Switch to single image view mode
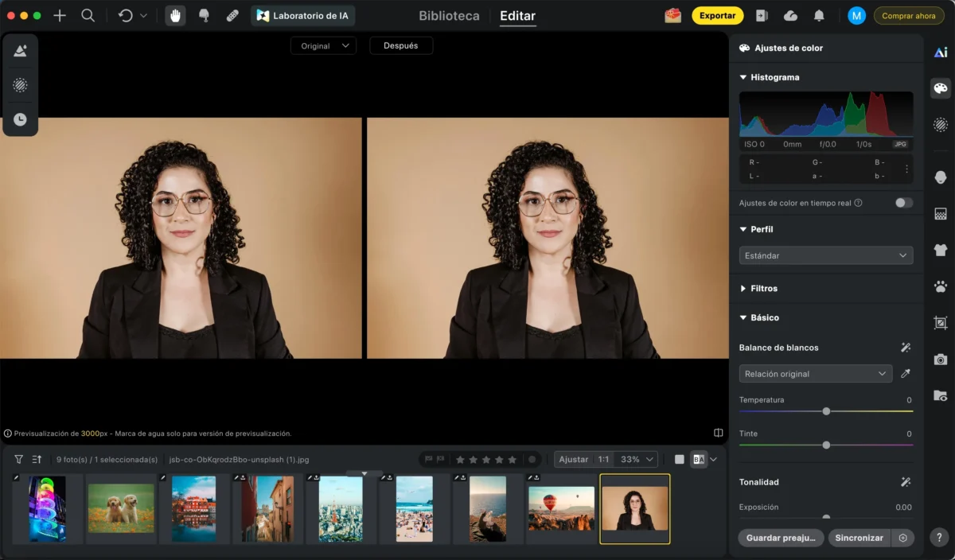Image resolution: width=955 pixels, height=560 pixels. click(679, 459)
